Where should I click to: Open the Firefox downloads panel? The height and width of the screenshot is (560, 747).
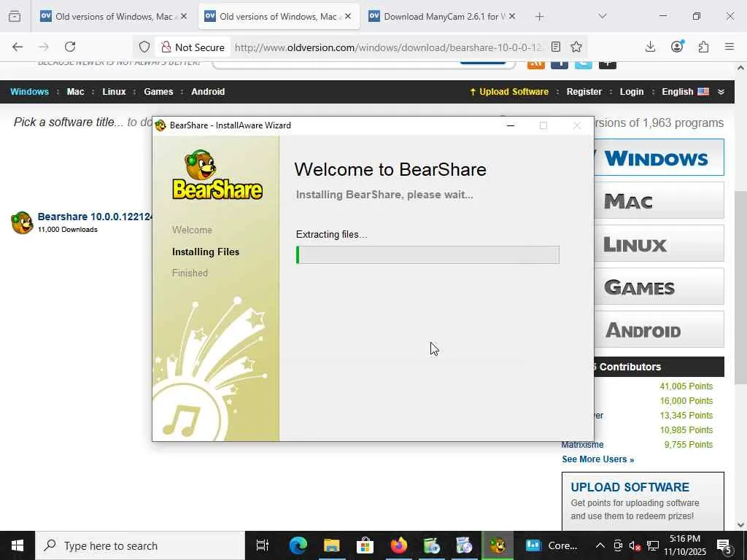pos(650,47)
